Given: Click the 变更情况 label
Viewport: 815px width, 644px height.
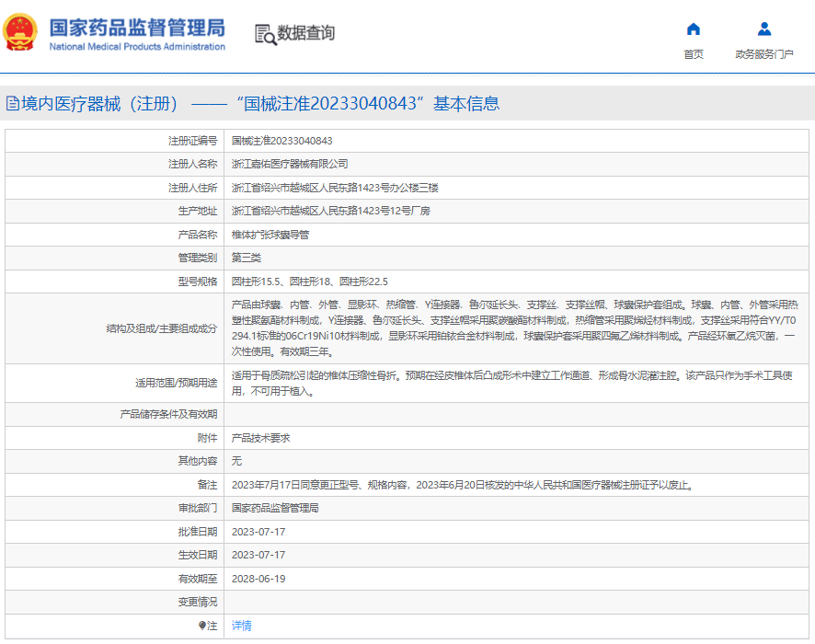Looking at the screenshot, I should 198,602.
